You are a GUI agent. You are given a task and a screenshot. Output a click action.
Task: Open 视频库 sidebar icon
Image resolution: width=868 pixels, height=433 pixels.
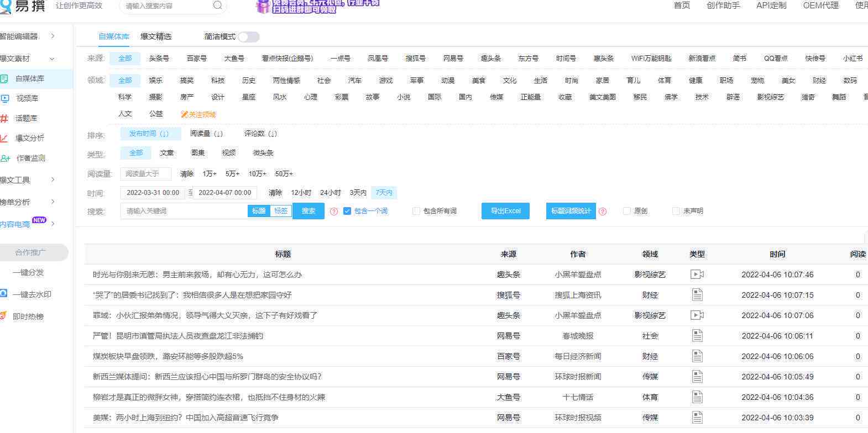pyautogui.click(x=5, y=98)
